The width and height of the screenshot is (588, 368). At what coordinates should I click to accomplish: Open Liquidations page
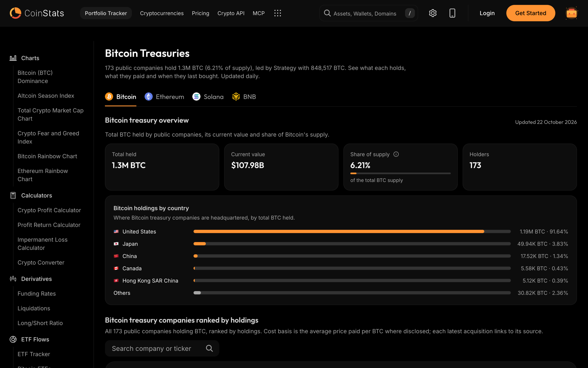[x=34, y=308]
